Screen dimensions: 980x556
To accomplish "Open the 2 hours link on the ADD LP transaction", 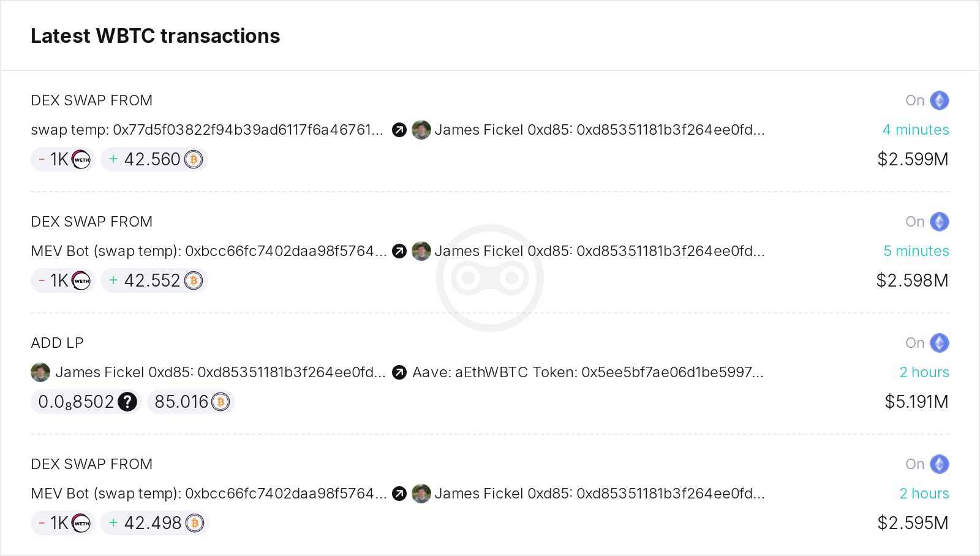I will click(924, 372).
